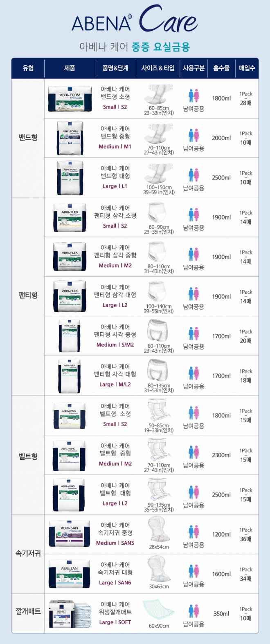Click the 60x90cm hygiene mat illustration

coord(159,610)
